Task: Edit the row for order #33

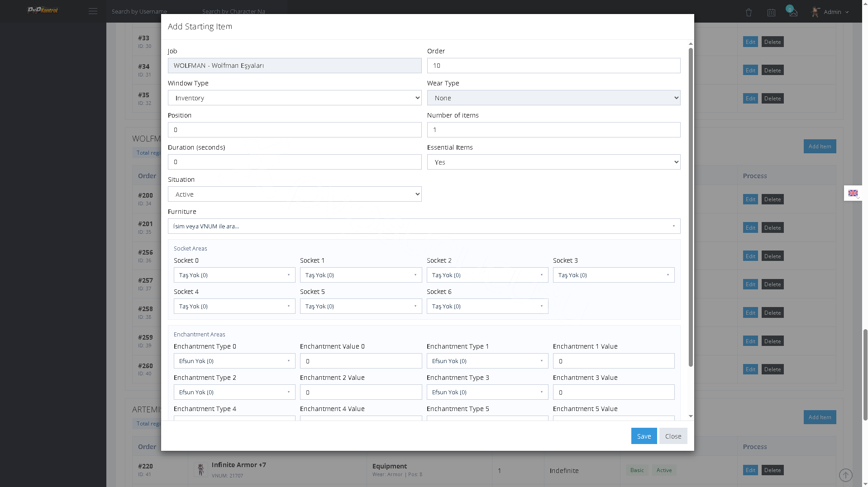Action: (750, 42)
